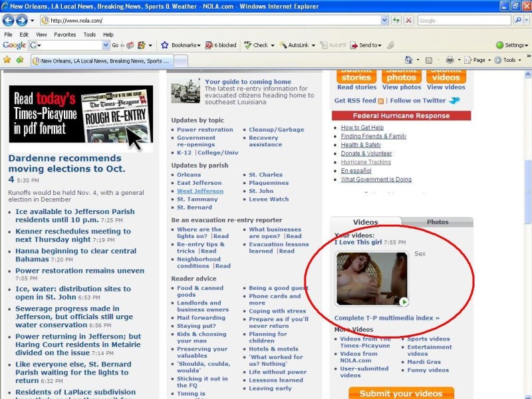
Task: Click the Print icon in command bar
Action: (x=450, y=60)
